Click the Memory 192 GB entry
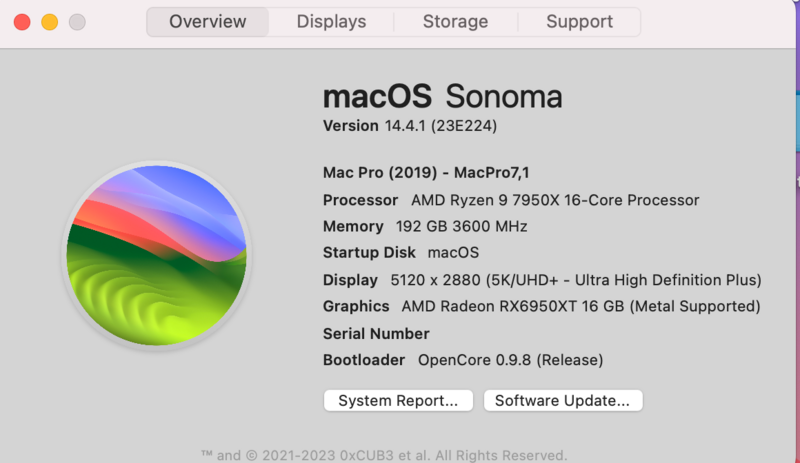 pyautogui.click(x=425, y=226)
